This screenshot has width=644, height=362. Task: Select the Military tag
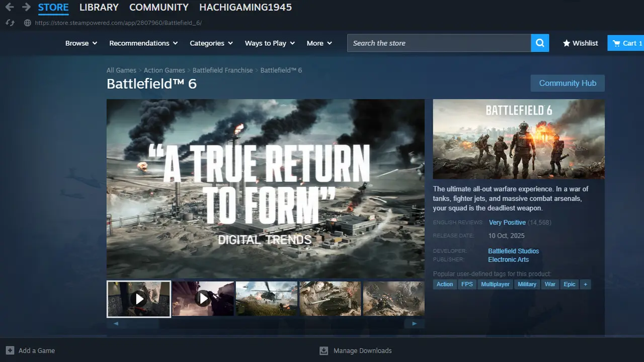tap(527, 284)
